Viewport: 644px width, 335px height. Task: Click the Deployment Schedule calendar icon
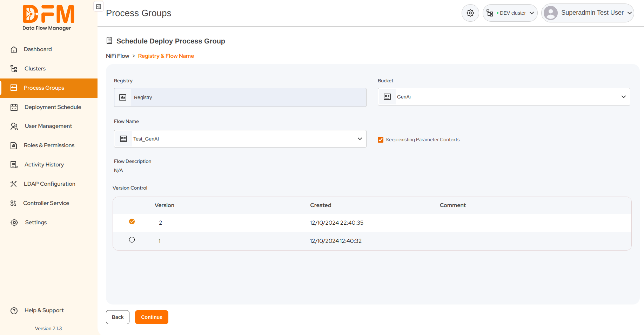pos(14,107)
